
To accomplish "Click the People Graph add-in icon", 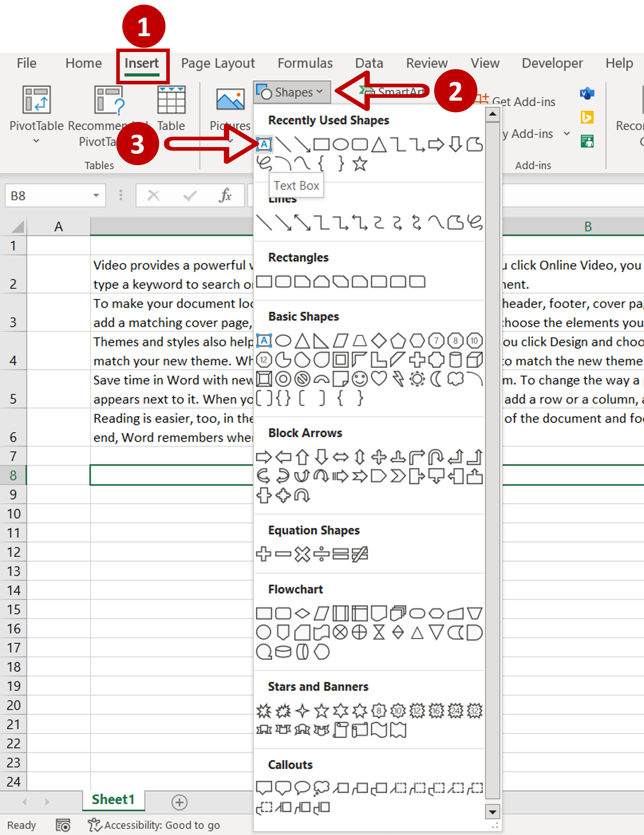I will point(587,141).
